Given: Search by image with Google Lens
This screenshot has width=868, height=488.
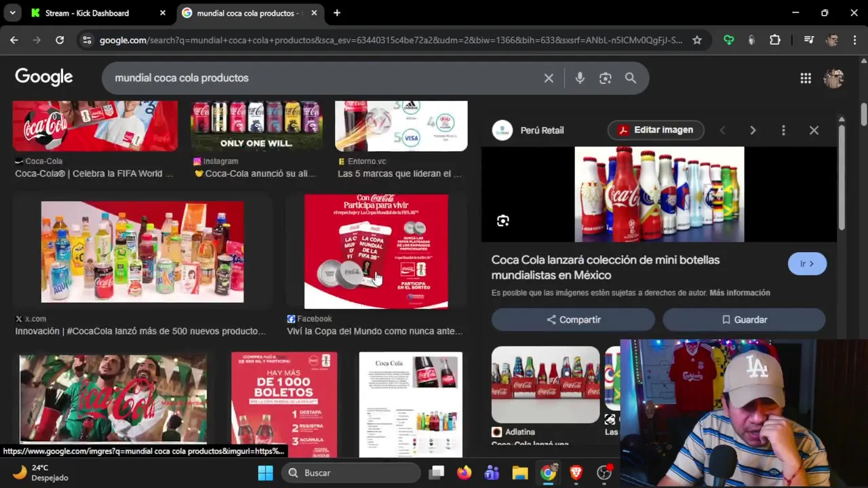Looking at the screenshot, I should click(x=606, y=78).
